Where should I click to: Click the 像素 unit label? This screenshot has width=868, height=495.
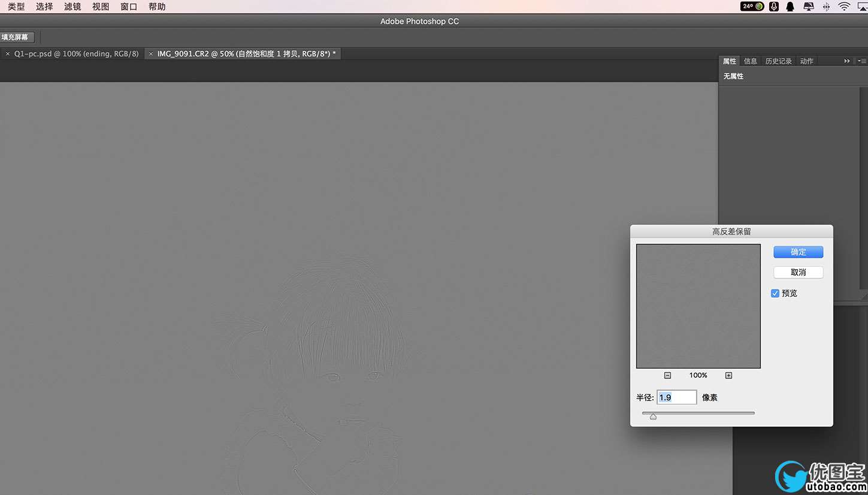(x=710, y=397)
